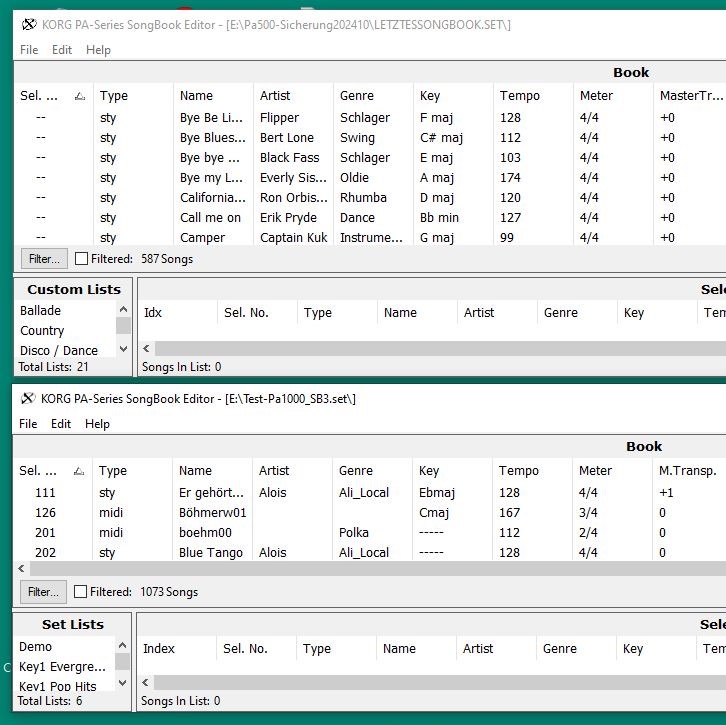726x725 pixels.
Task: Click Tempo column header in lower Book table
Action: pyautogui.click(x=533, y=471)
